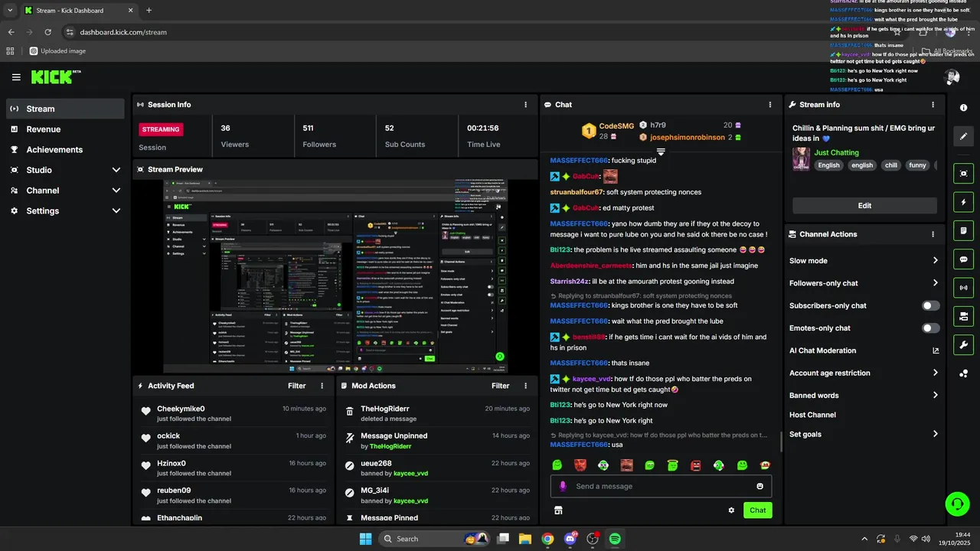Image resolution: width=980 pixels, height=551 pixels.
Task: Open Mod Actions three-dot options menu
Action: tap(525, 386)
